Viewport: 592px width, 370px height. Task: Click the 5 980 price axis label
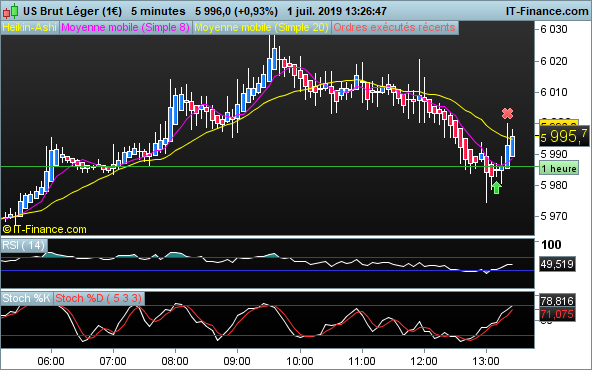554,185
